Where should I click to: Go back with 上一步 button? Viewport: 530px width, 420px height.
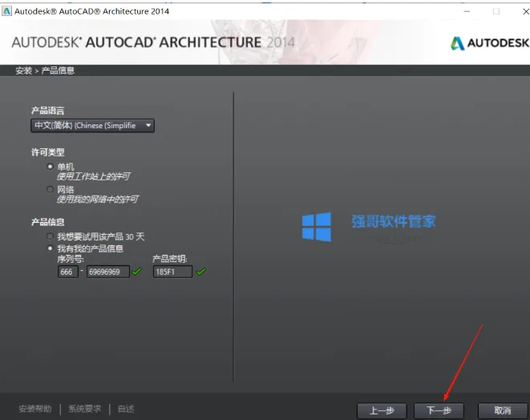(x=382, y=410)
